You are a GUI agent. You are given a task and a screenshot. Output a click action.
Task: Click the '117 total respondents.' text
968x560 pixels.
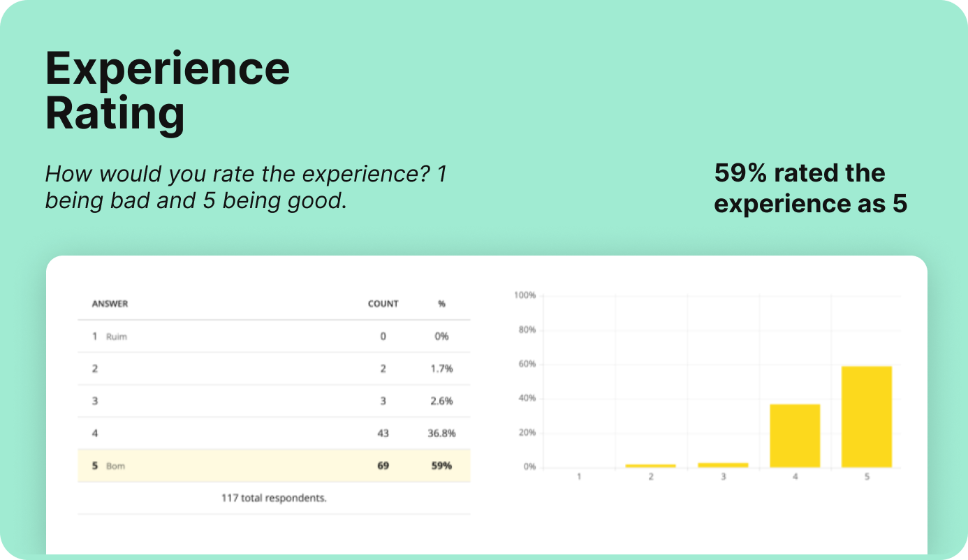pos(274,499)
